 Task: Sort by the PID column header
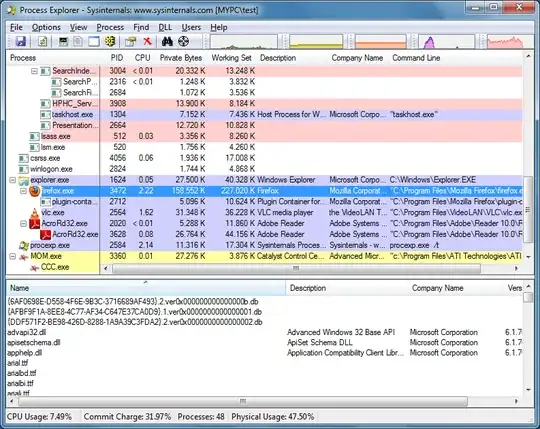coord(116,58)
